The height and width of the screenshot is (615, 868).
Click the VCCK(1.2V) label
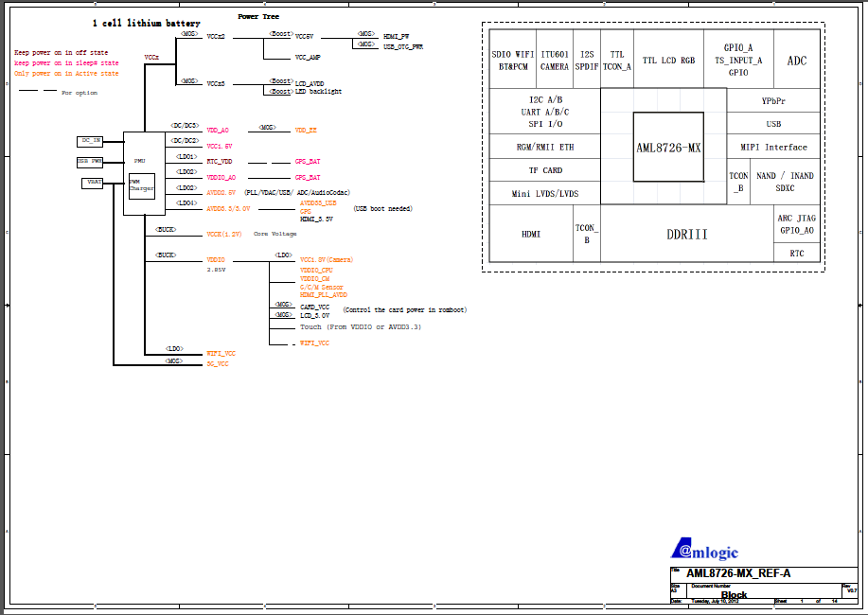tap(224, 234)
